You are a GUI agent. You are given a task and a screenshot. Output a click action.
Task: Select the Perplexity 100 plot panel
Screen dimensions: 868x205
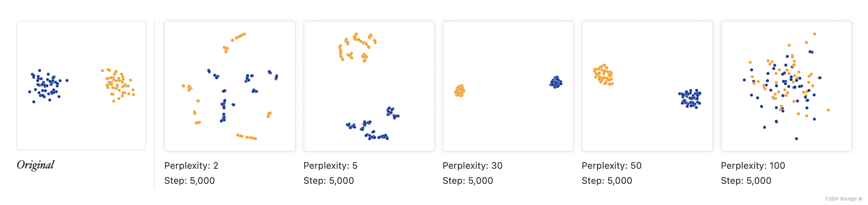coord(787,86)
